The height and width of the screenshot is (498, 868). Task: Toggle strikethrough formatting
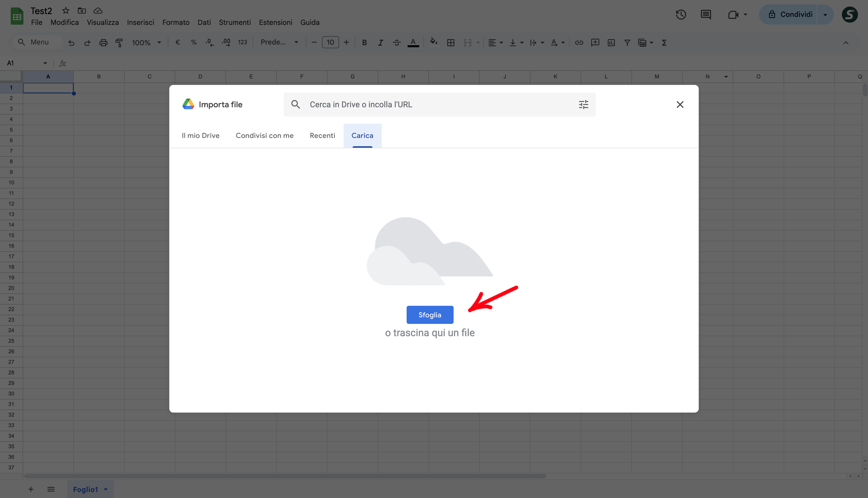point(397,42)
